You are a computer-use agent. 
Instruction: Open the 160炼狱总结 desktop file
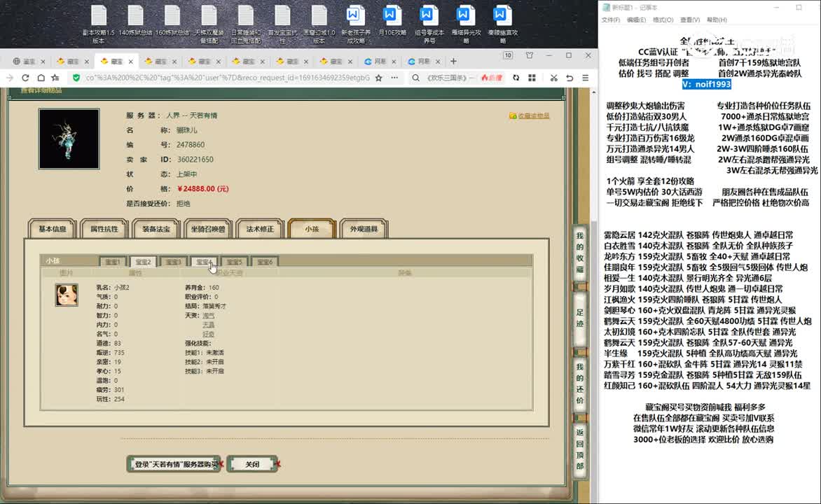[x=172, y=21]
